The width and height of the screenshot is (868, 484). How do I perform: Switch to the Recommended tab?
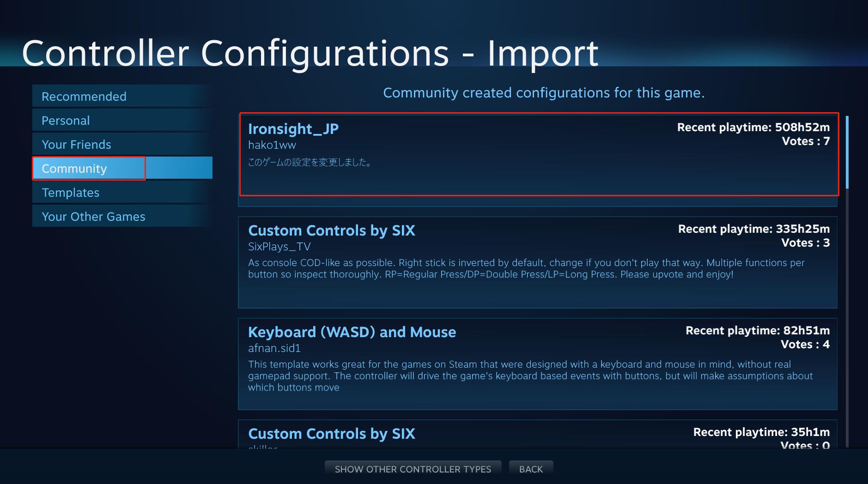84,96
